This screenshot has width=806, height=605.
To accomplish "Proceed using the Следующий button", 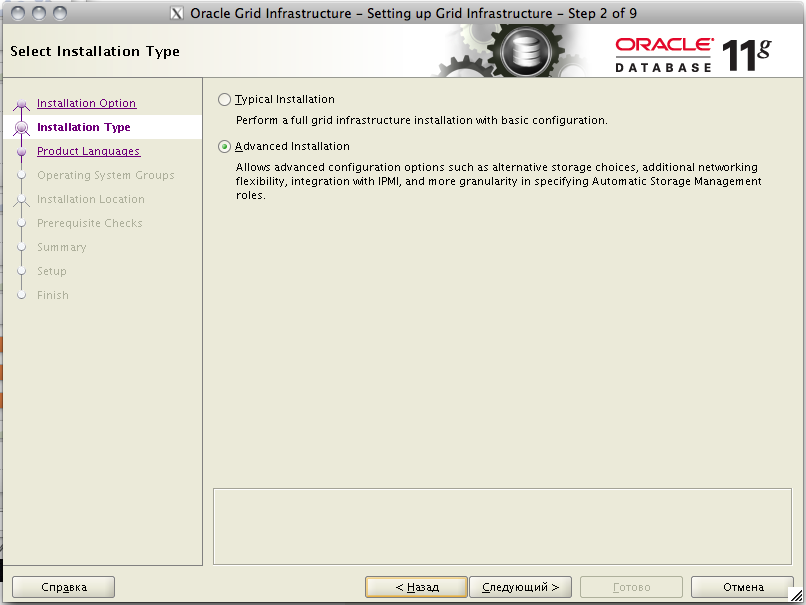I will (x=520, y=587).
